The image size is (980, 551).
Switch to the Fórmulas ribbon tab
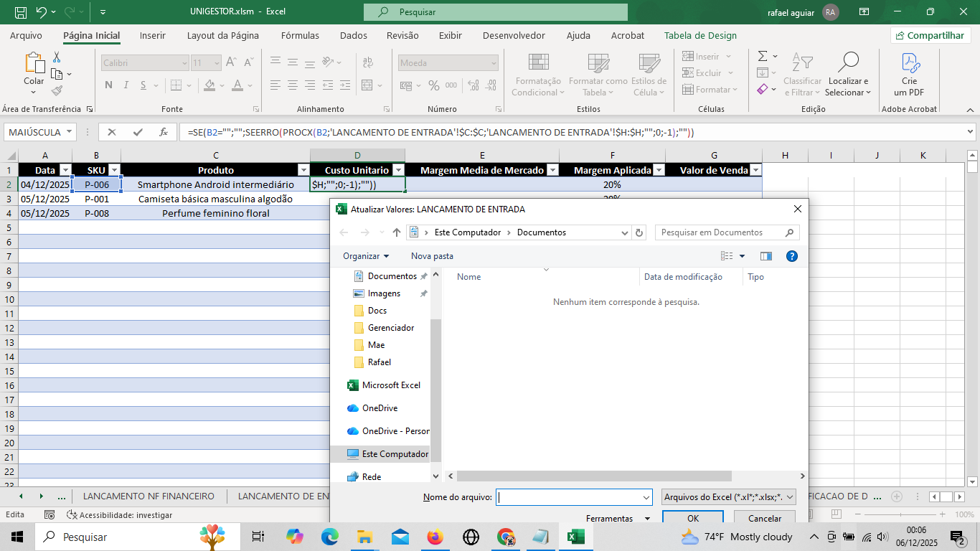coord(300,36)
